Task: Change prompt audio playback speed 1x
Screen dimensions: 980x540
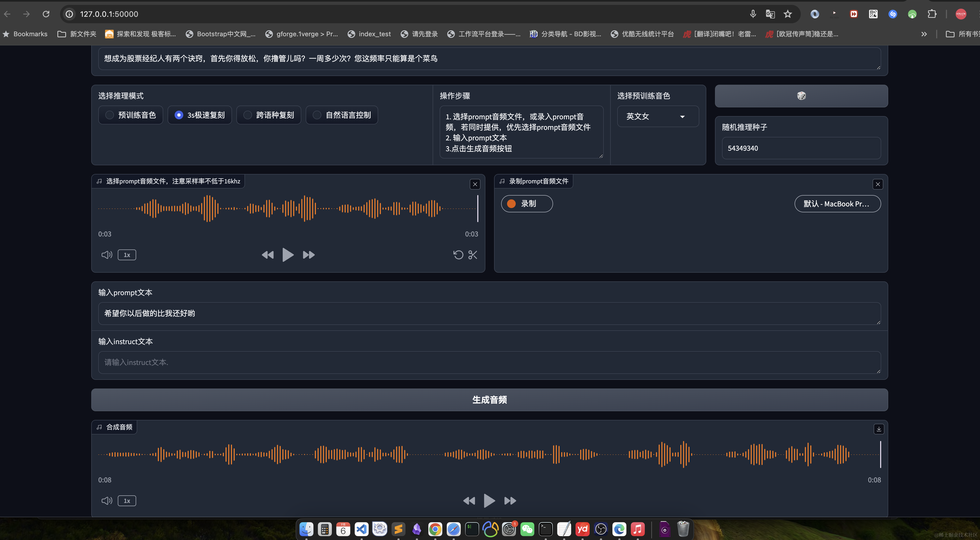Action: [127, 255]
